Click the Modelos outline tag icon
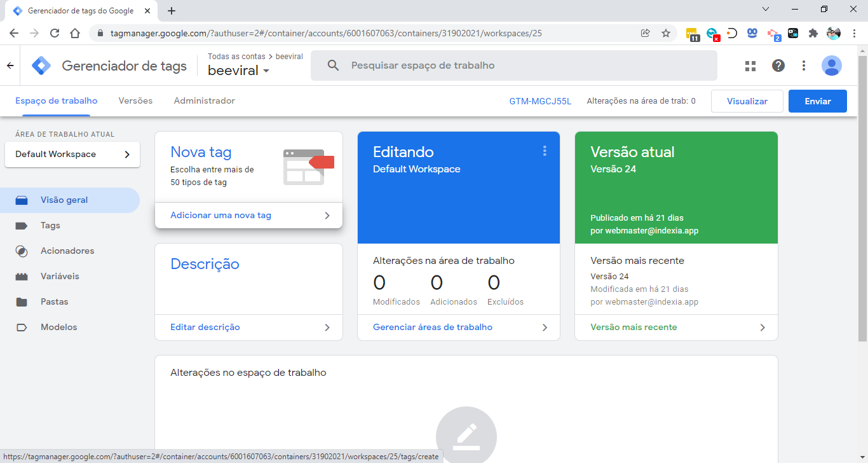868x463 pixels. (x=22, y=328)
